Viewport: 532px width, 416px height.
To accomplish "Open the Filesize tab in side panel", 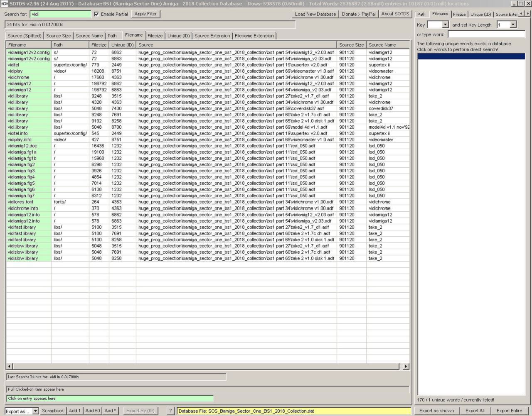I will 459,14.
